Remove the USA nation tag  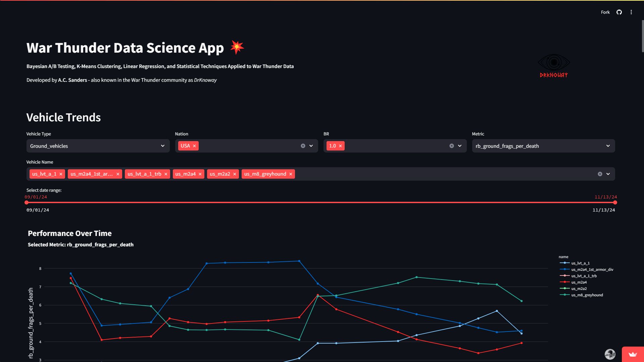click(x=194, y=146)
